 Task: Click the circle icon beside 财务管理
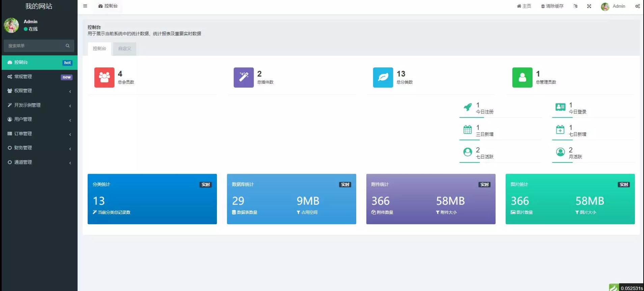click(x=10, y=148)
